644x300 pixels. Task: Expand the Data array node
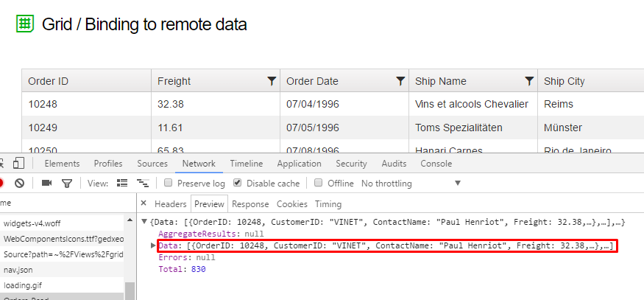[153, 245]
